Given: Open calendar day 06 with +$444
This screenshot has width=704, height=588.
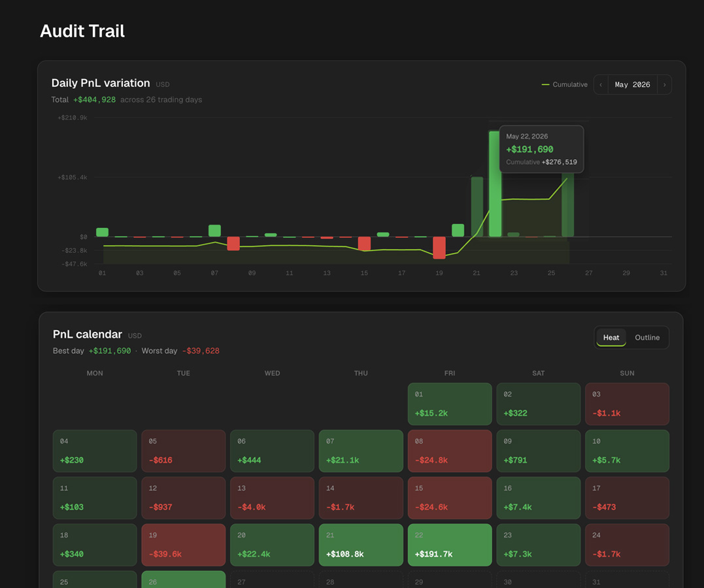Looking at the screenshot, I should click(x=272, y=451).
